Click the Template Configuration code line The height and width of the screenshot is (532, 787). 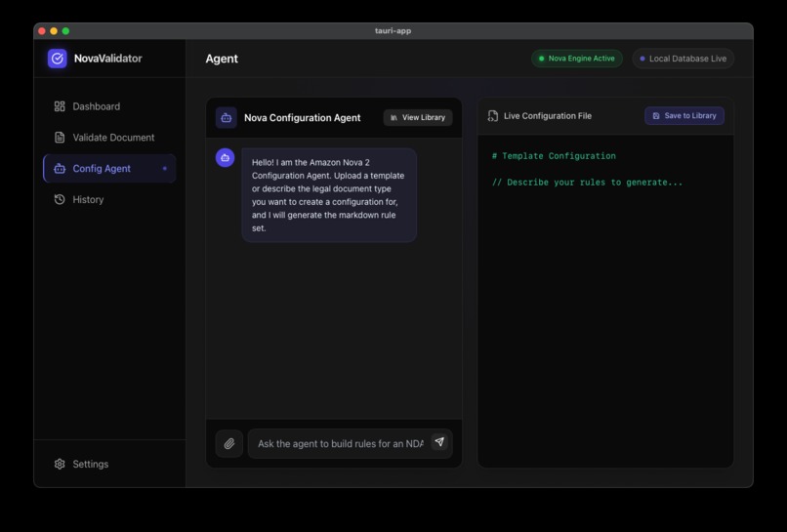click(554, 156)
